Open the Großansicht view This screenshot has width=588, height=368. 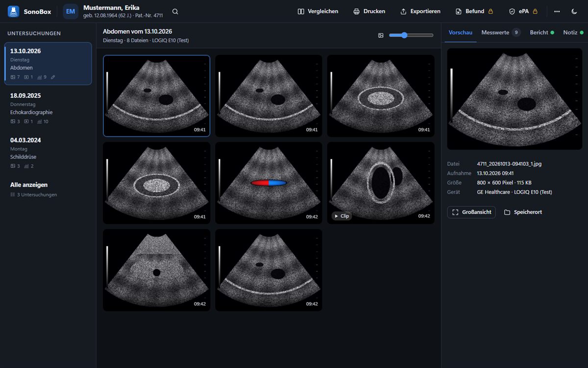pyautogui.click(x=471, y=212)
